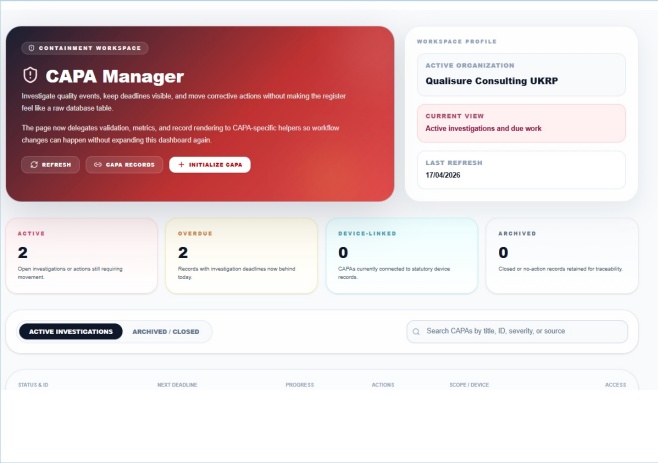The height and width of the screenshot is (463, 658).
Task: Focus the Search CAPAs input field
Action: pyautogui.click(x=517, y=332)
